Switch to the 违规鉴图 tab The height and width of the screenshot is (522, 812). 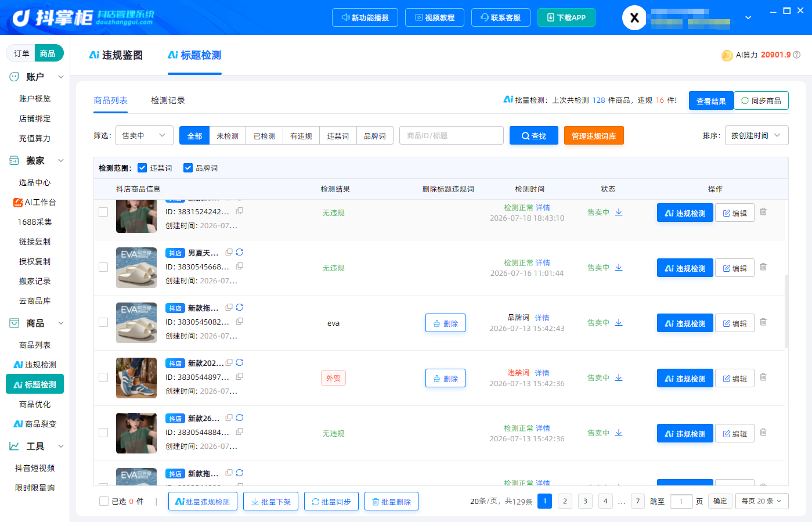click(116, 55)
